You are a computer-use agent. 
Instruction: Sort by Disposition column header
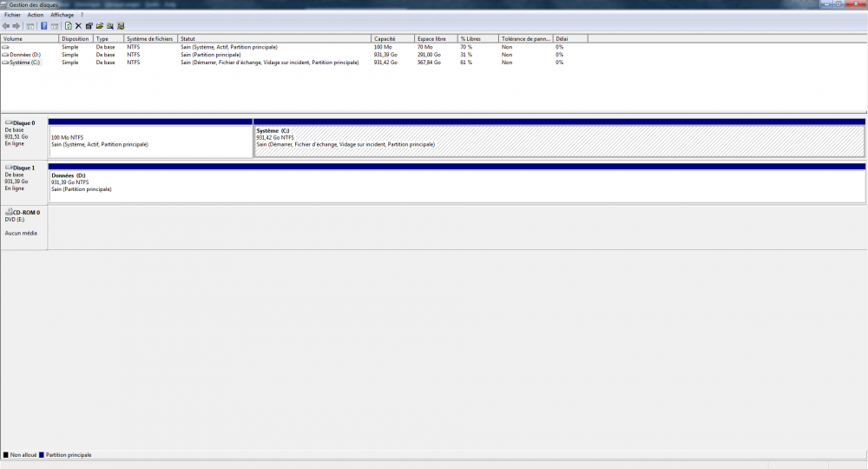click(x=76, y=39)
